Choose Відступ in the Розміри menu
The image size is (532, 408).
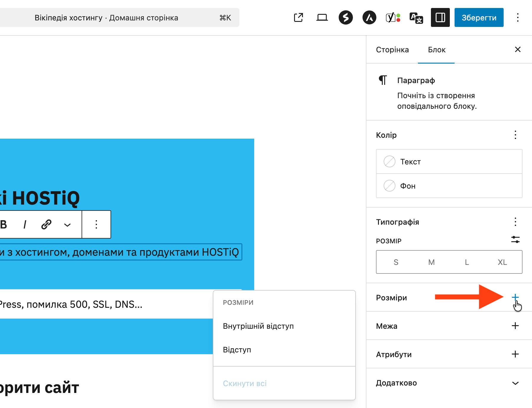[x=284, y=350]
